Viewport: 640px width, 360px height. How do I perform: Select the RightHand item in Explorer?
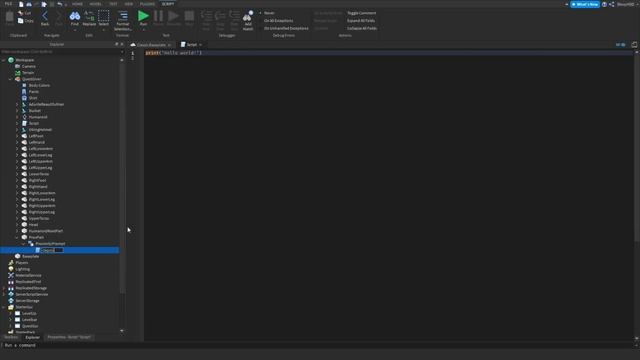point(38,187)
